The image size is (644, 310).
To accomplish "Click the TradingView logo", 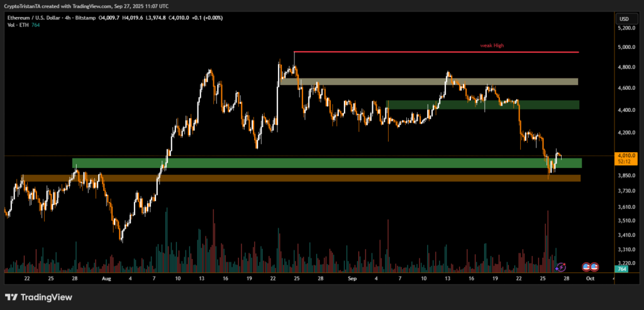I will pos(38,297).
